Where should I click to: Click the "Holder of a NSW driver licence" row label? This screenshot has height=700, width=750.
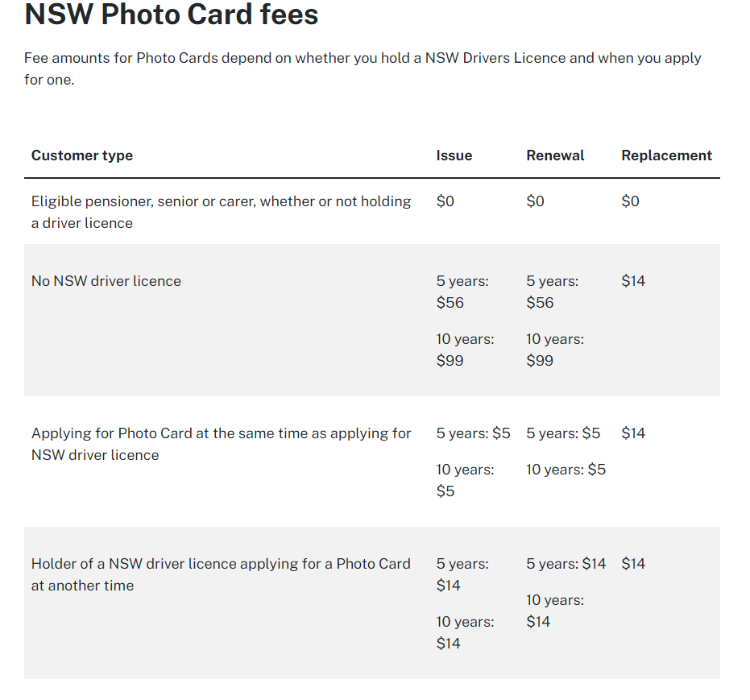(x=221, y=574)
